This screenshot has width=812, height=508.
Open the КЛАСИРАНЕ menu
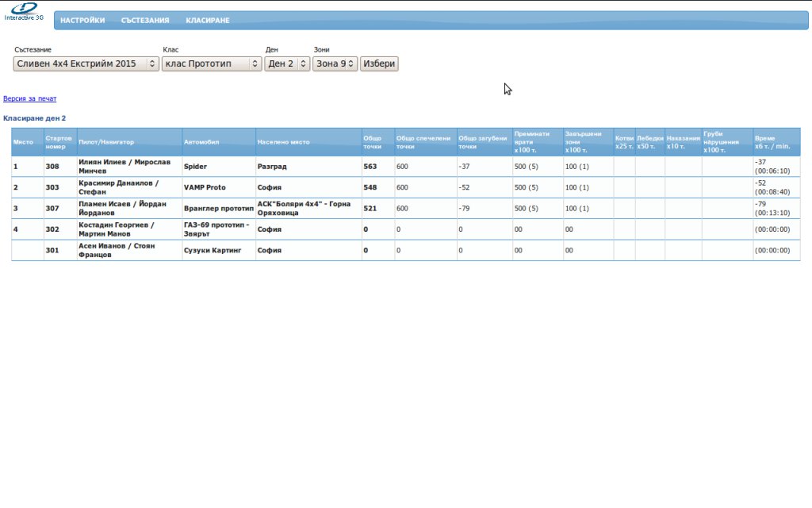(x=208, y=21)
